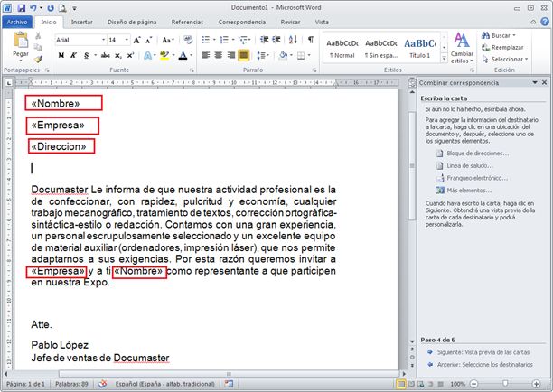
Task: Click the Clear Formatting icon
Action: click(188, 40)
